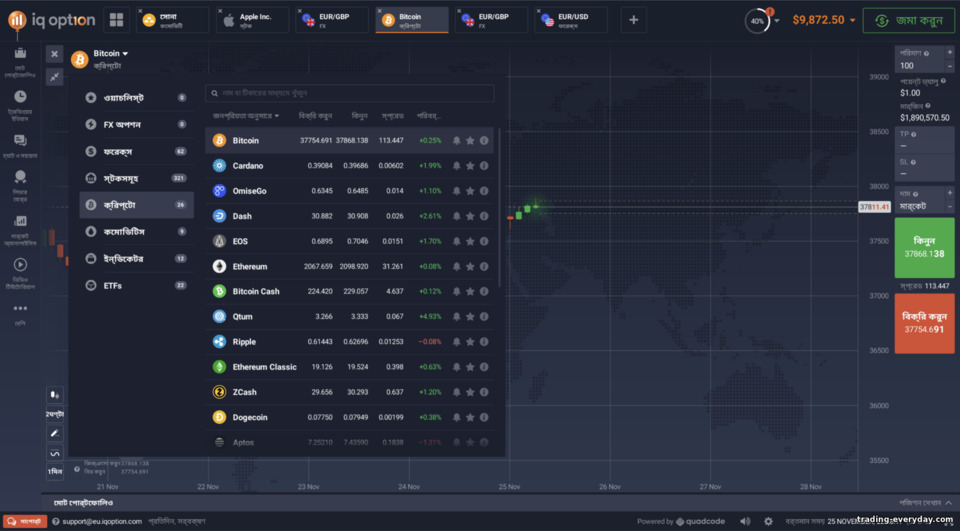Open chats and support sidebar icon
This screenshot has height=531, width=960.
pyautogui.click(x=20, y=140)
